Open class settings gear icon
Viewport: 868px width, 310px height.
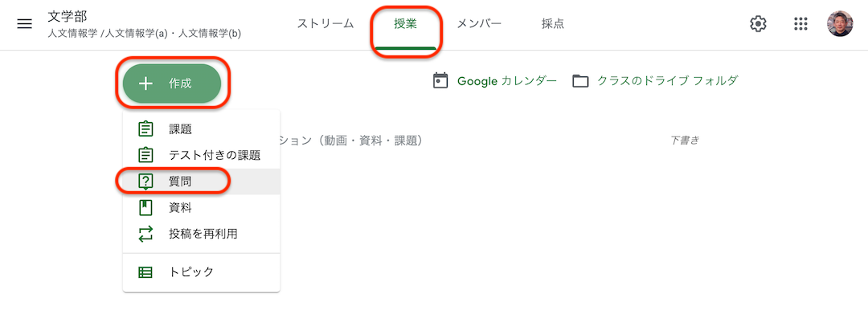point(758,24)
